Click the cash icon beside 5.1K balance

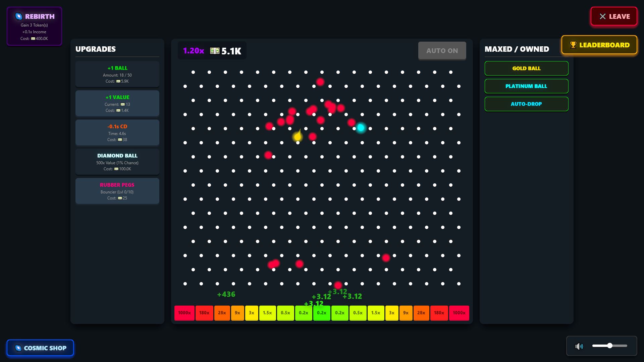(215, 51)
